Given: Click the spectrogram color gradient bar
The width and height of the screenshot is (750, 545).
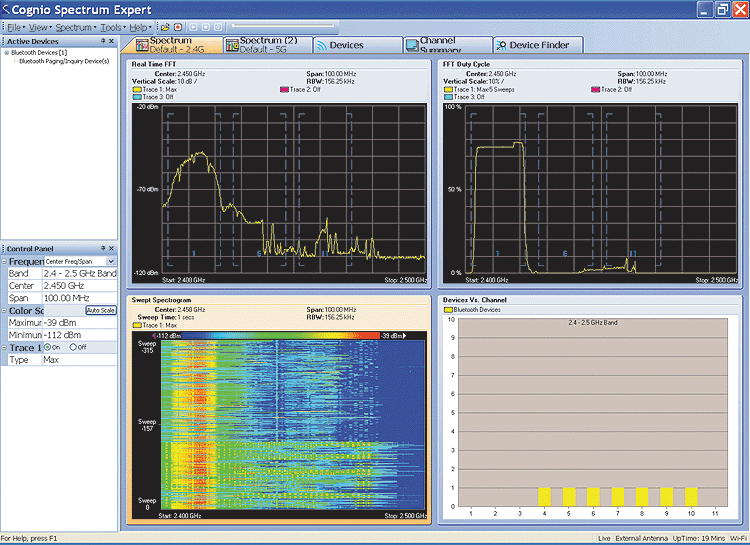Looking at the screenshot, I should 281,336.
